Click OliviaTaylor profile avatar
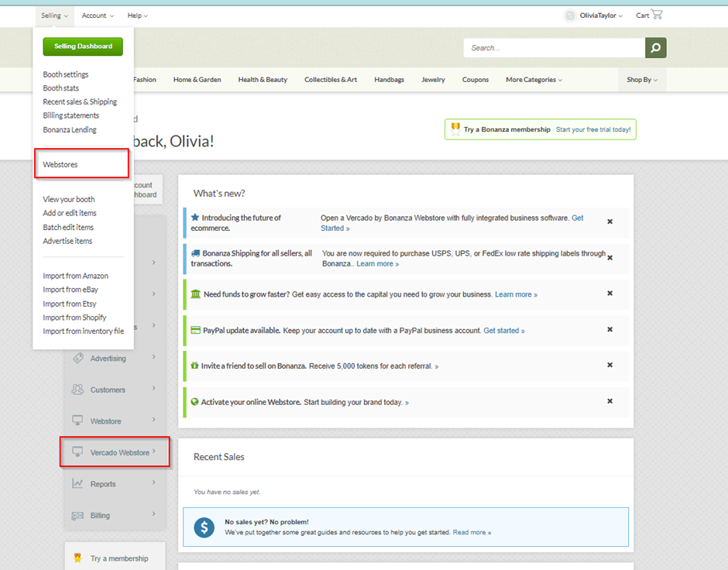Screen dimensions: 728x570 point(570,15)
